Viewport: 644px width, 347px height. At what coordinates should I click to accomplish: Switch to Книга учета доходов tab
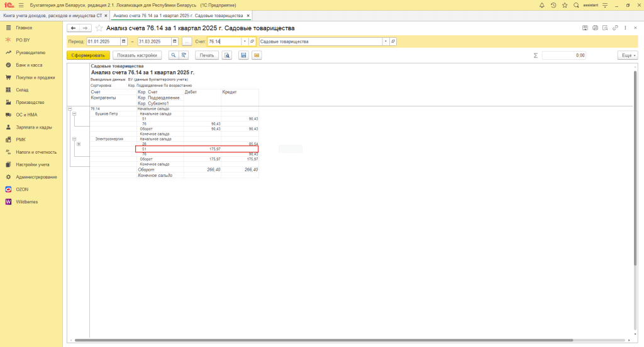tap(53, 16)
